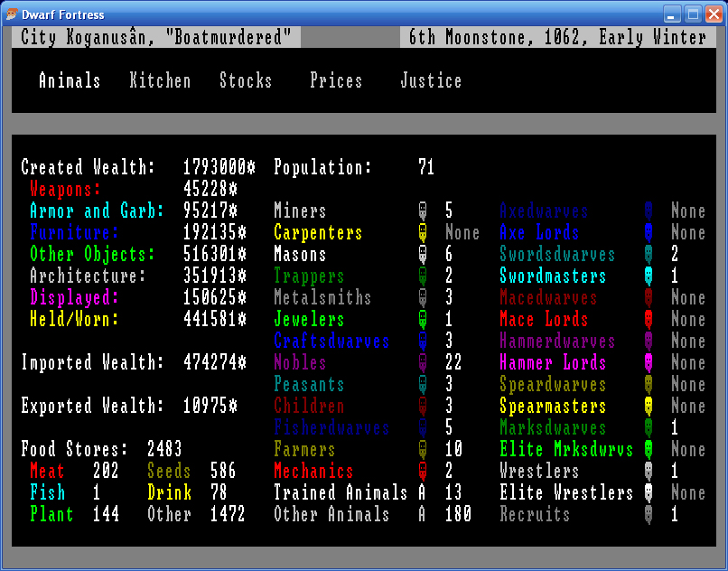Click the Marksdwarves dwarf icon

649,428
